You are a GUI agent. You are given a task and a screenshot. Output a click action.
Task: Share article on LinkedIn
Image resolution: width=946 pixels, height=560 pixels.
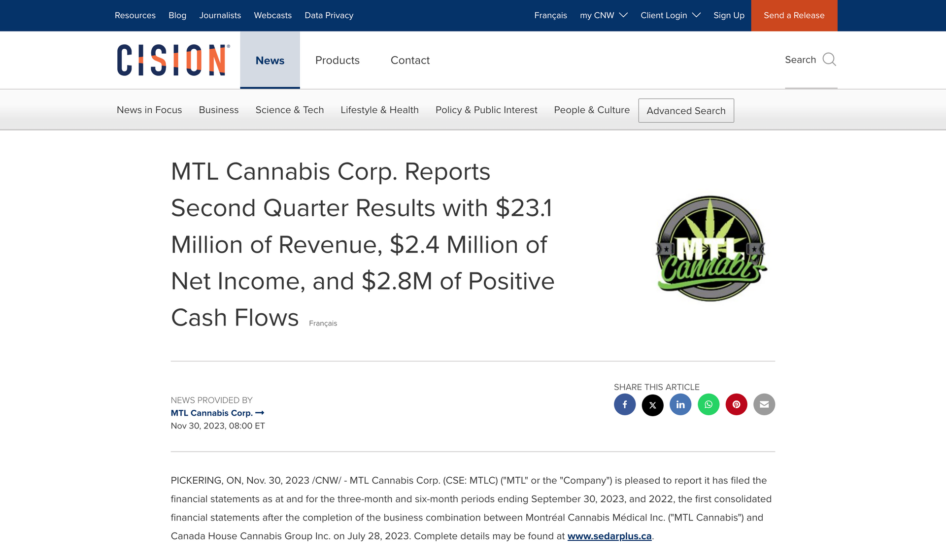point(680,404)
